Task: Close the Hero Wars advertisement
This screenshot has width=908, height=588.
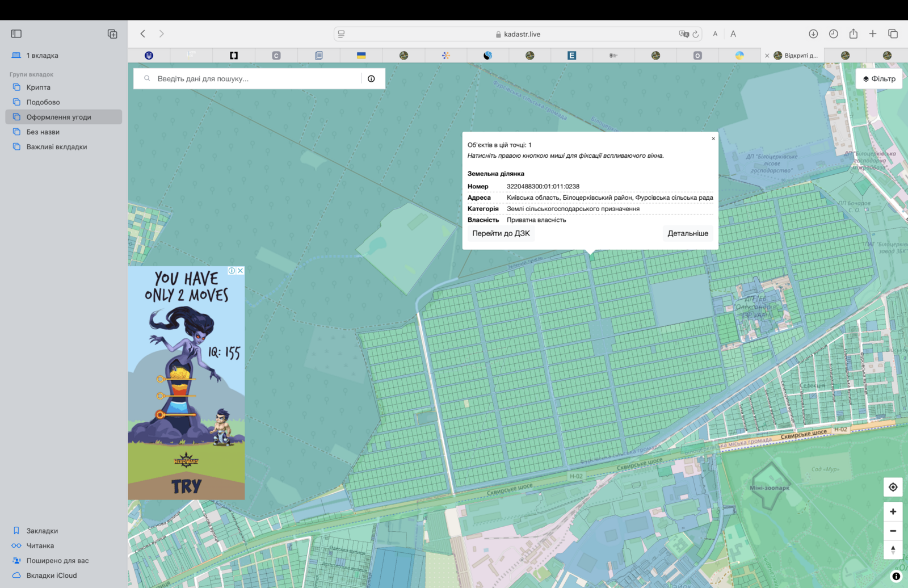Action: pos(241,271)
